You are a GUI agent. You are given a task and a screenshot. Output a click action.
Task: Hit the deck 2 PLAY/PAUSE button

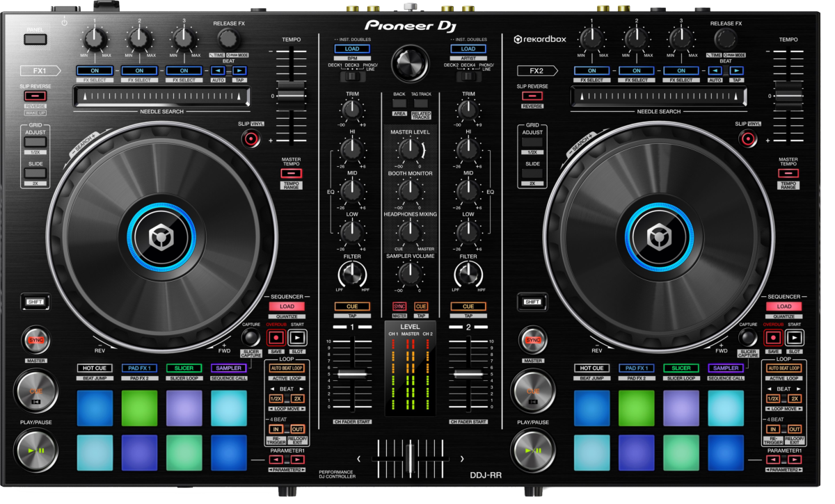click(532, 450)
